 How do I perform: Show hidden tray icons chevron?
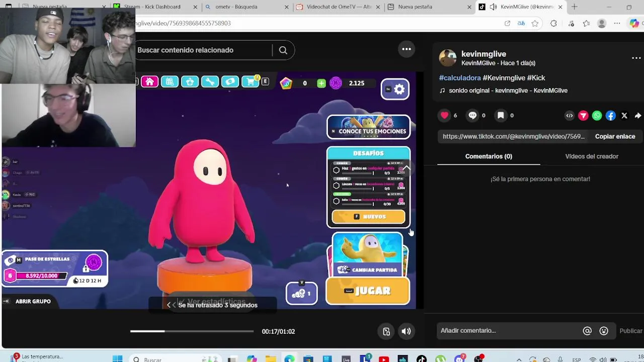(x=519, y=359)
